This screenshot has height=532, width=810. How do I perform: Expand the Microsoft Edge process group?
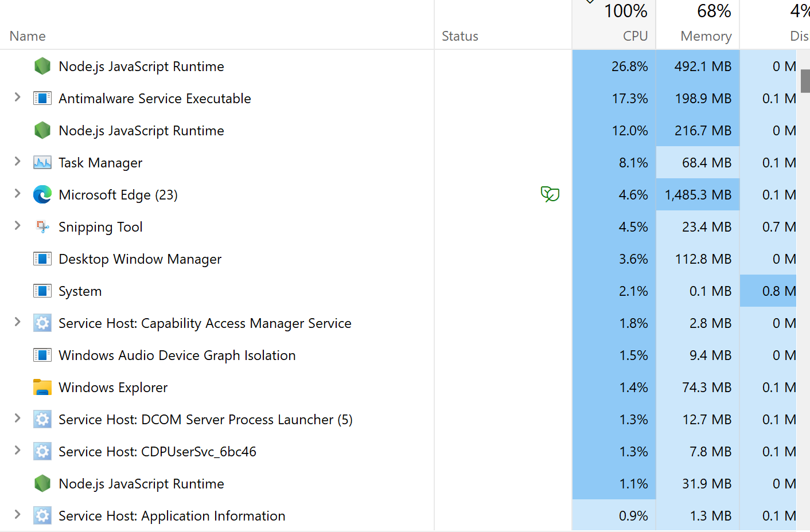coord(17,194)
